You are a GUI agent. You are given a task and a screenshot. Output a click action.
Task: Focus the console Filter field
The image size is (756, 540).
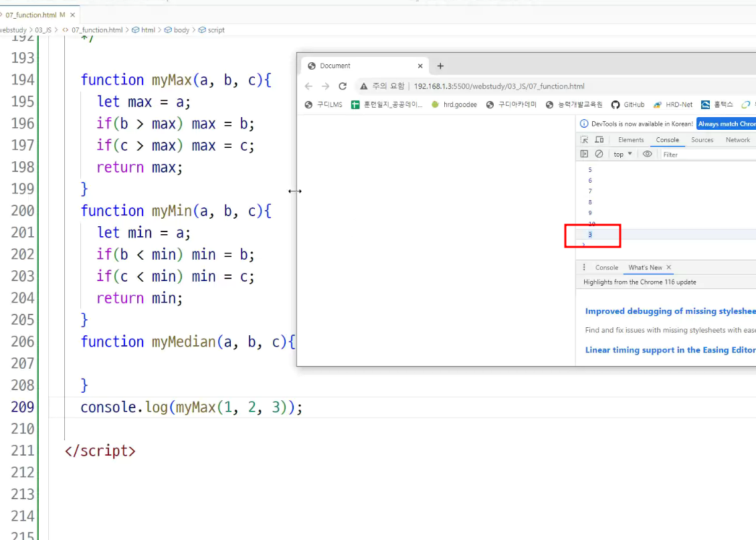(x=708, y=155)
